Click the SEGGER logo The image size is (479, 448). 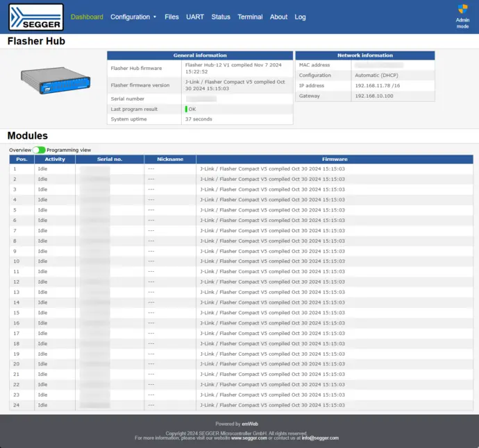coord(36,17)
